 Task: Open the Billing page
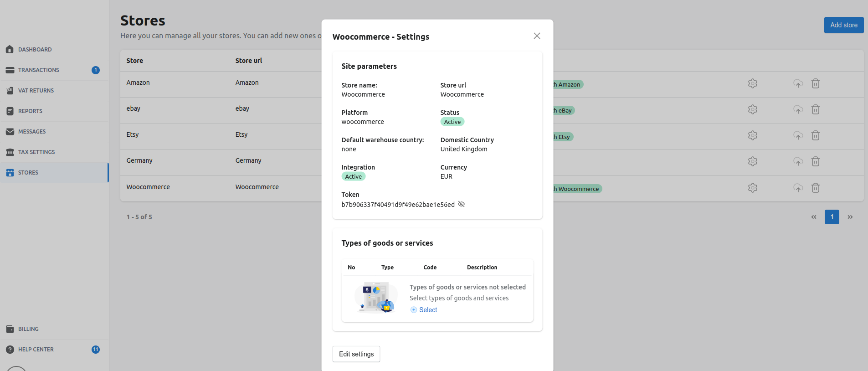click(x=54, y=329)
